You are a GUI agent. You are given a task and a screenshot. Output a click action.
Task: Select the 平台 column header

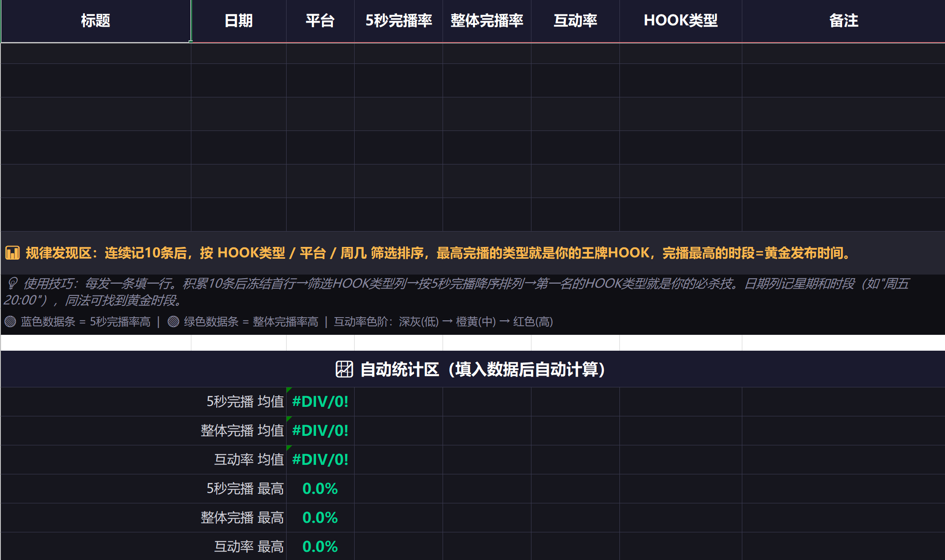(x=320, y=21)
